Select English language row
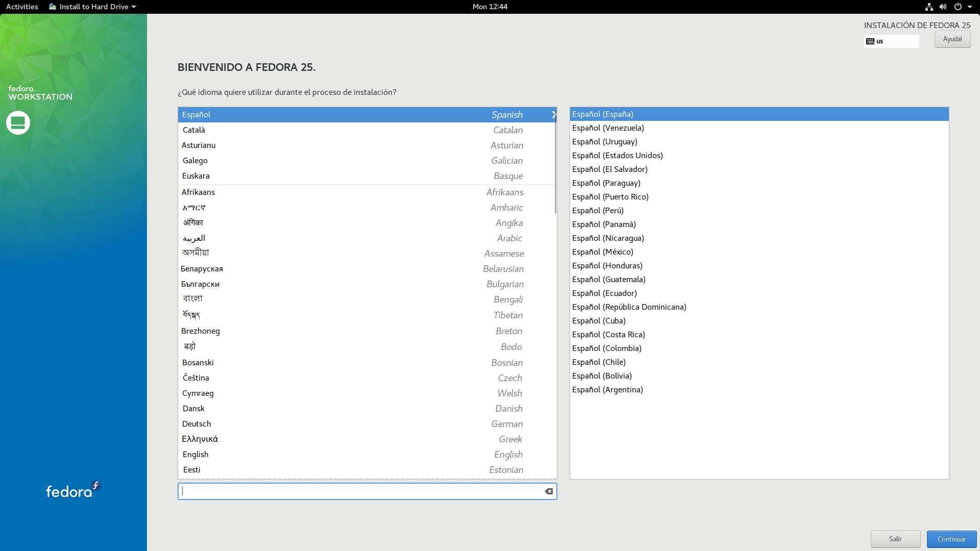Viewport: 980px width, 551px height. tap(367, 455)
